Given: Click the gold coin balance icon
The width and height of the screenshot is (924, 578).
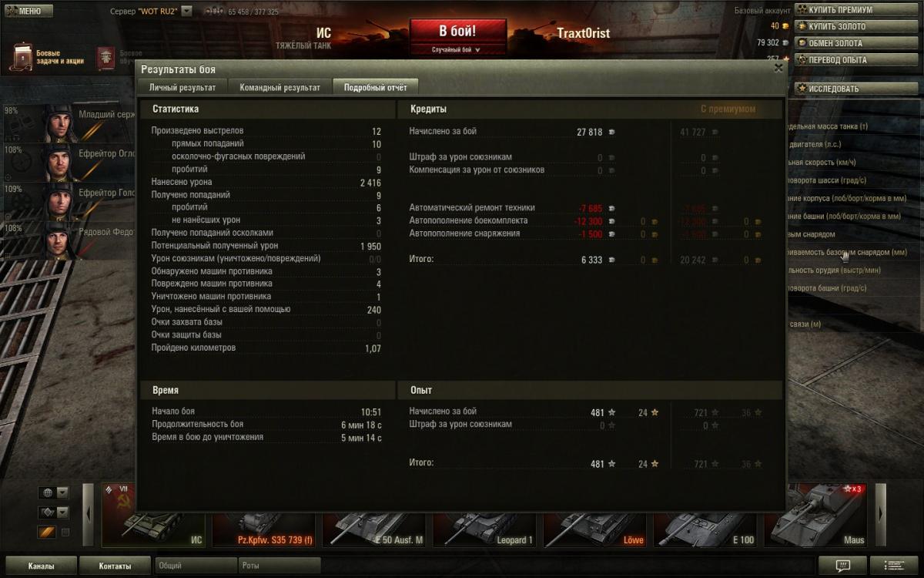Looking at the screenshot, I should tap(786, 26).
